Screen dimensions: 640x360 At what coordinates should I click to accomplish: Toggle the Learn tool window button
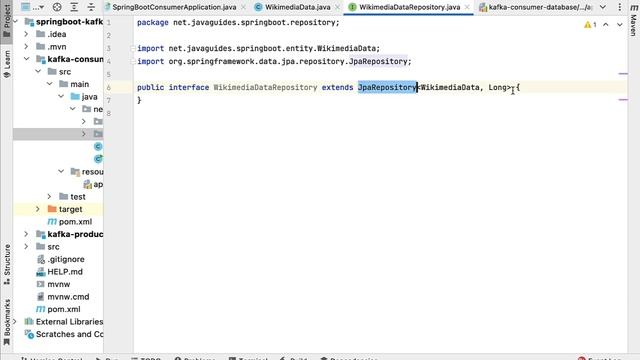click(7, 64)
